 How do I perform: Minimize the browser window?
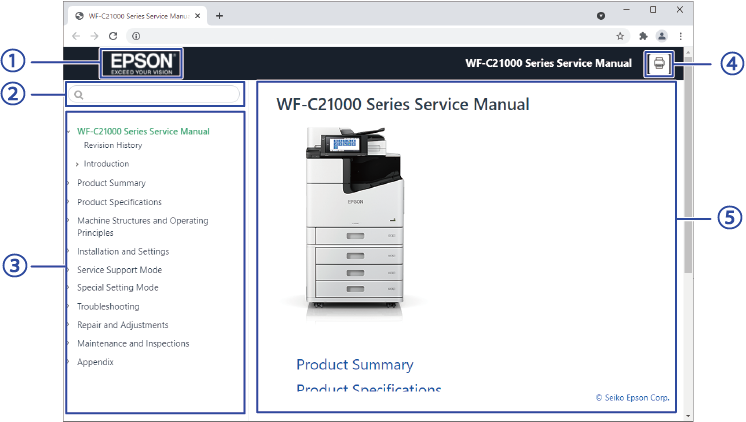[627, 10]
